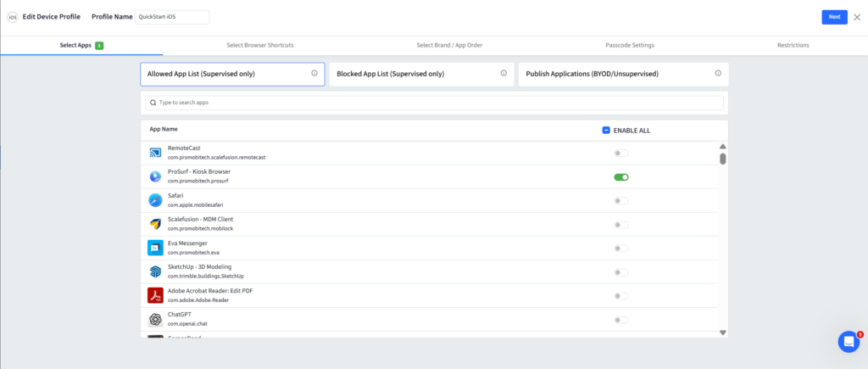Enable the Safari toggle
The width and height of the screenshot is (868, 369).
pyautogui.click(x=621, y=200)
